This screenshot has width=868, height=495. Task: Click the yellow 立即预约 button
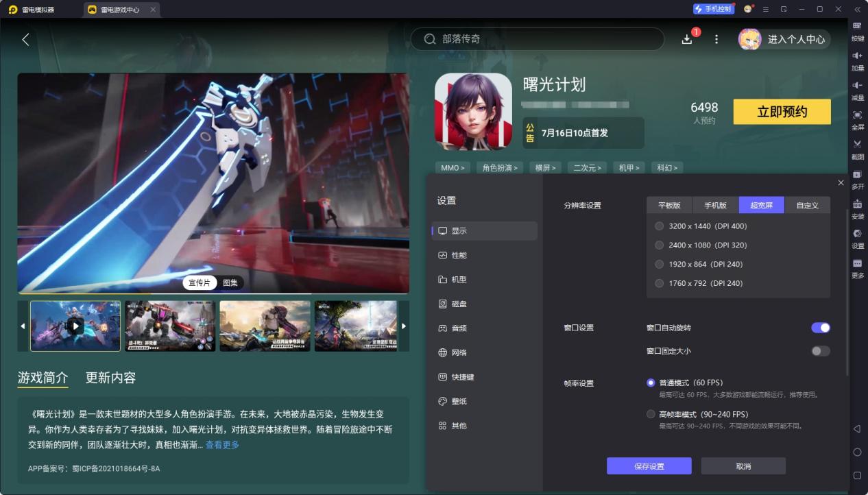coord(782,112)
